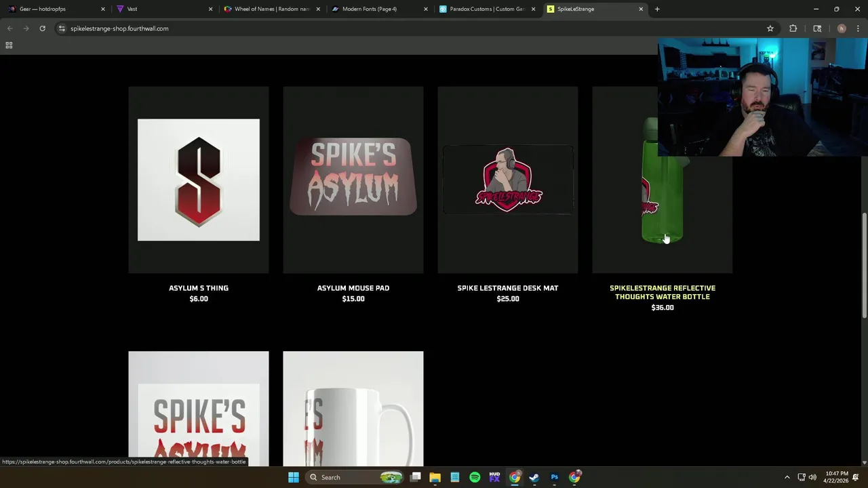Viewport: 868px width, 488px height.
Task: Click the $6.00 price text
Action: [199, 299]
